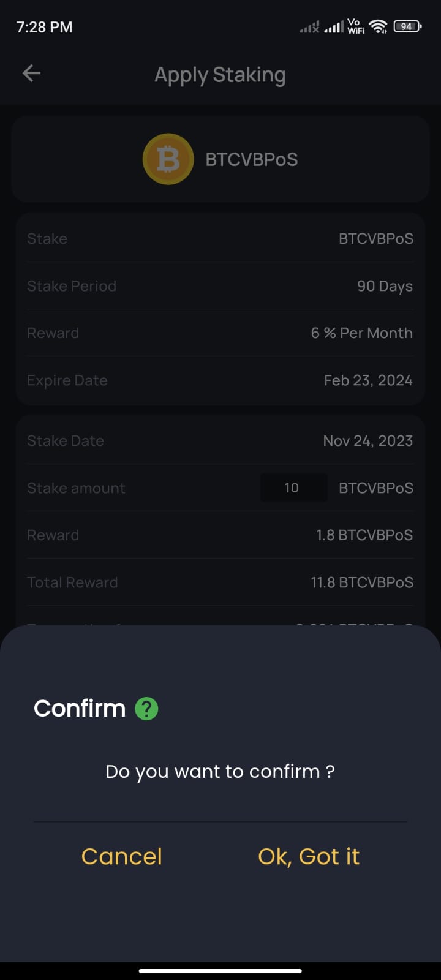Cancel the staking confirmation

click(122, 856)
